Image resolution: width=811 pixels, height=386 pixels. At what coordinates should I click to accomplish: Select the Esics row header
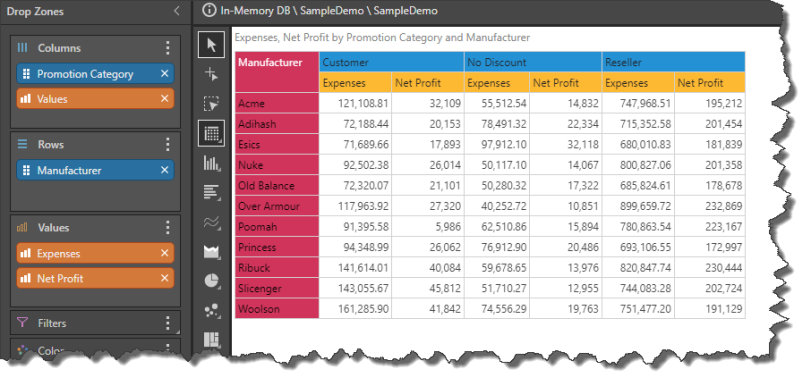tap(277, 144)
